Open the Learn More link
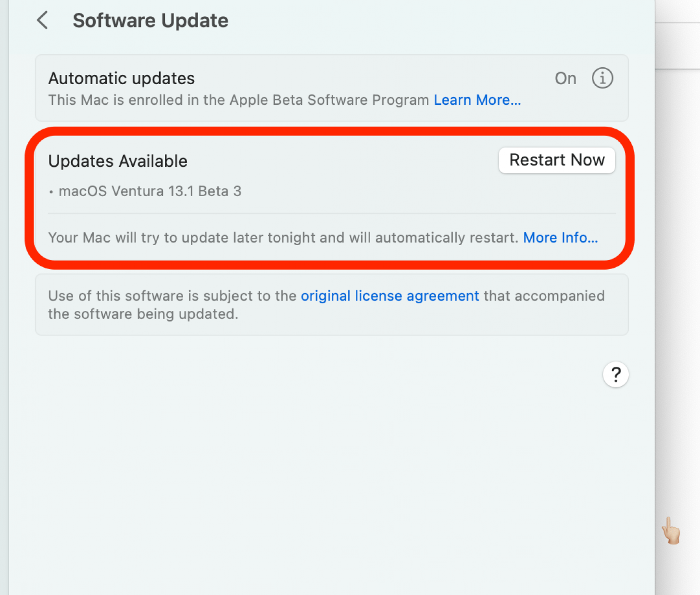 tap(476, 100)
